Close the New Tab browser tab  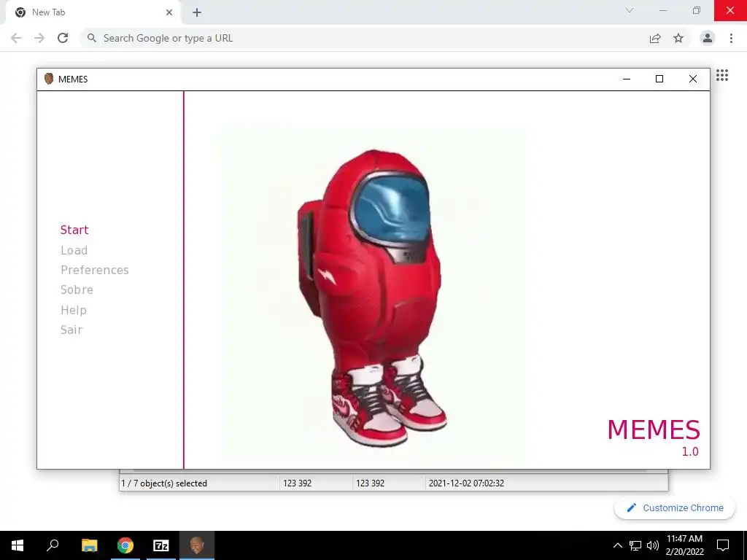point(169,12)
